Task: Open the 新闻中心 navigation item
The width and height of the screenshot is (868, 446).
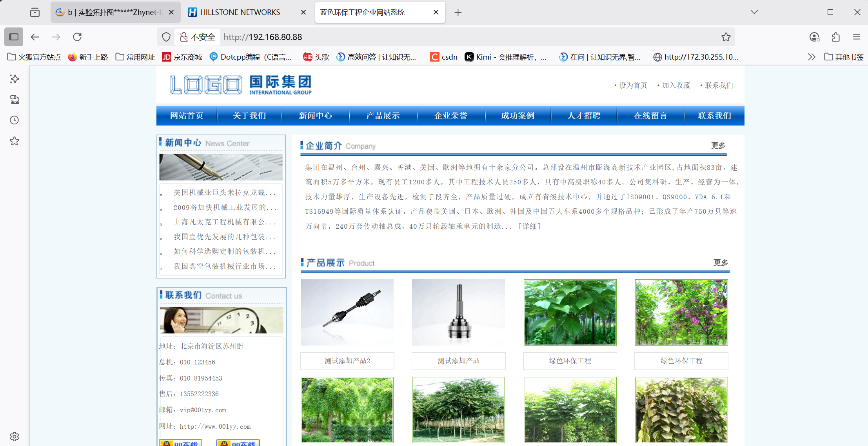Action: (315, 116)
